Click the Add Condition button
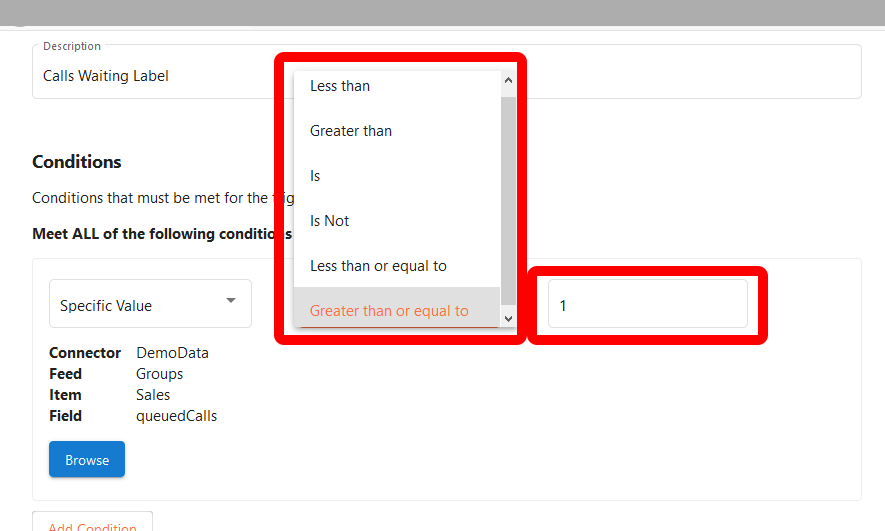885x531 pixels. click(92, 526)
